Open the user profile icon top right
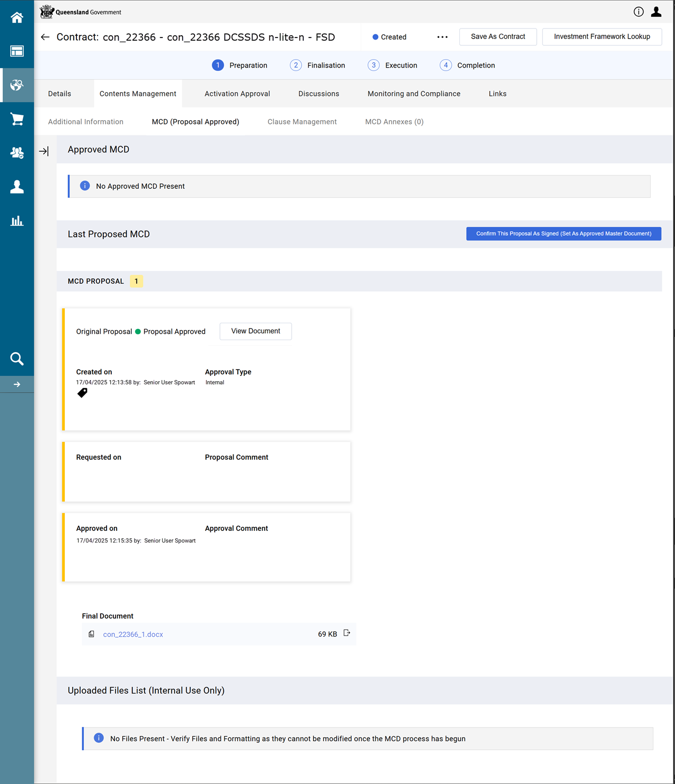675x784 pixels. click(656, 12)
